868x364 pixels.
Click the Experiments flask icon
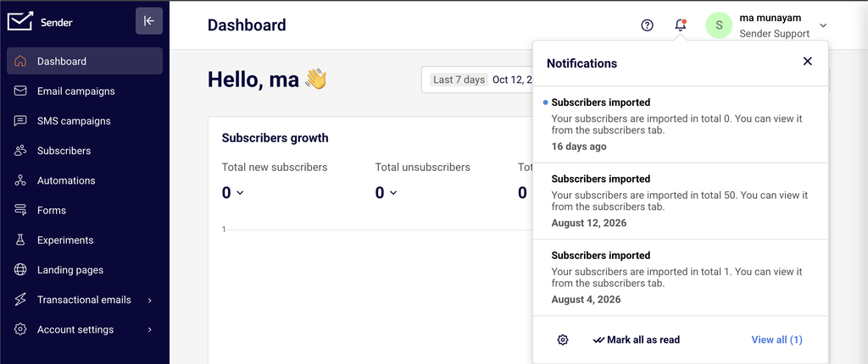coord(20,240)
